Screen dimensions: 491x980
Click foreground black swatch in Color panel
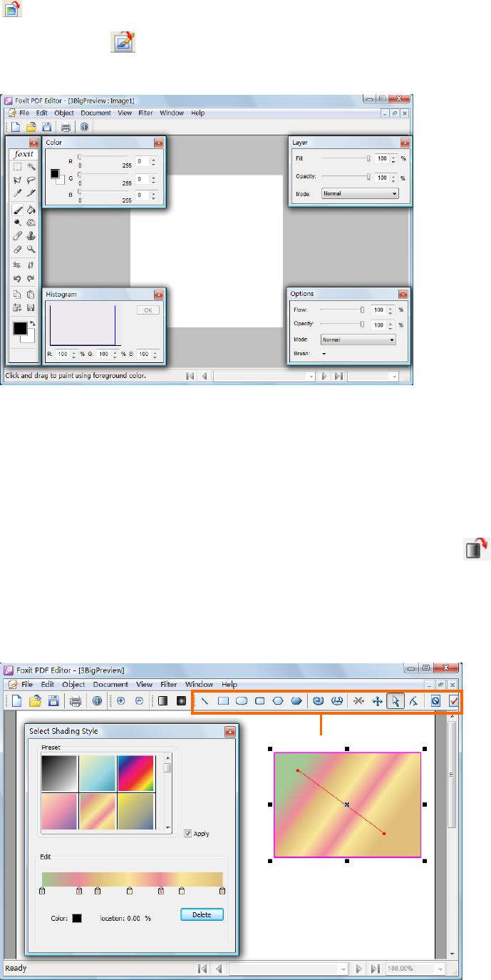[x=54, y=173]
